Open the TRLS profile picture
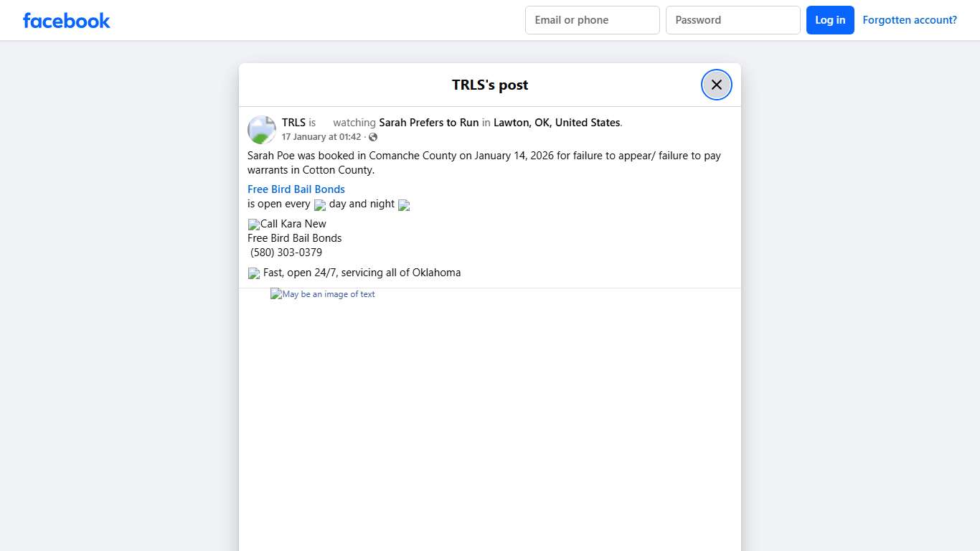980x551 pixels. 262,130
